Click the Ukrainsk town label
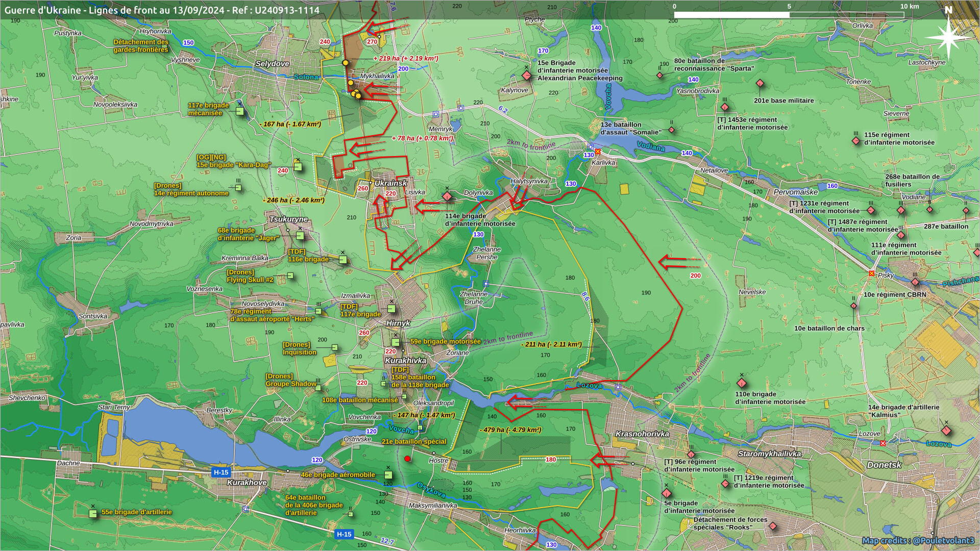This screenshot has height=551, width=980. click(391, 183)
